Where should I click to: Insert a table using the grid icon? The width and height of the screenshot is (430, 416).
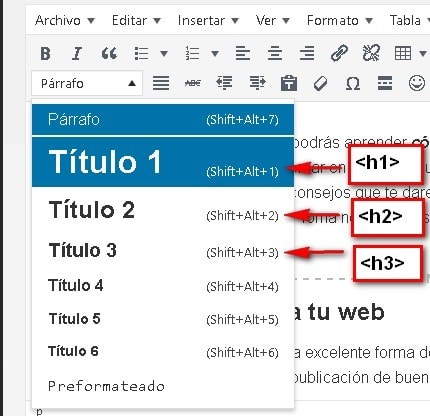tap(403, 53)
